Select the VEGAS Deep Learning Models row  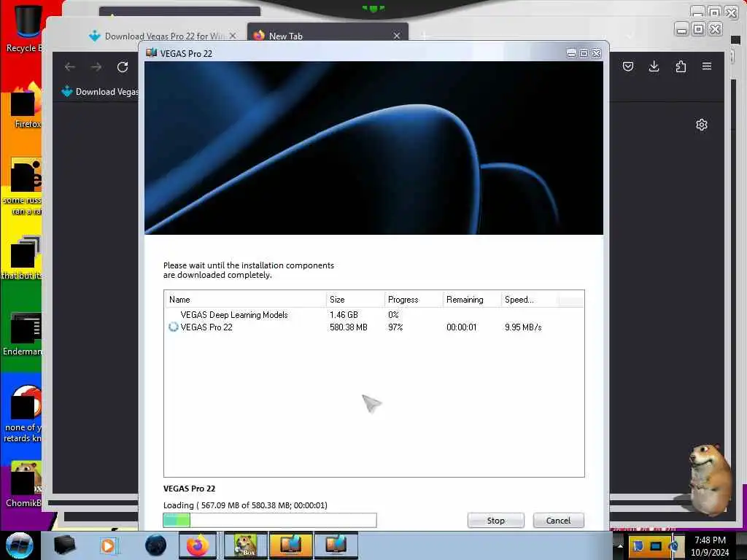click(x=374, y=315)
